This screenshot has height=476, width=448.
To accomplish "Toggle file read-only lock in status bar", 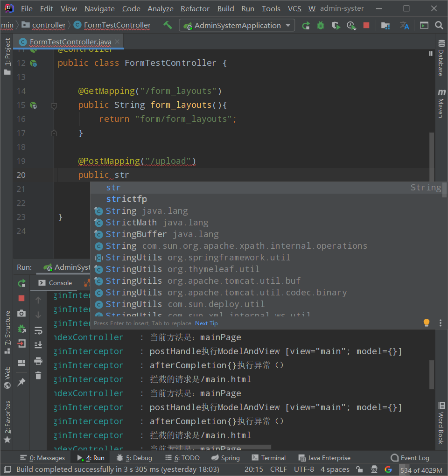I will (x=359, y=469).
